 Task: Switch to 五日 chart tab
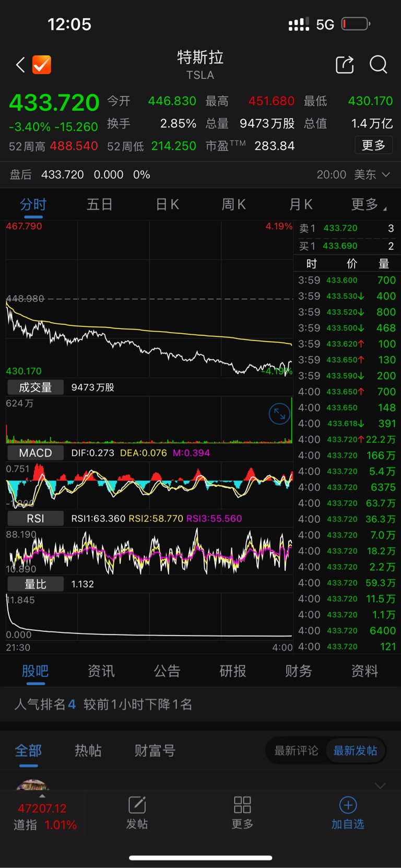[x=100, y=204]
